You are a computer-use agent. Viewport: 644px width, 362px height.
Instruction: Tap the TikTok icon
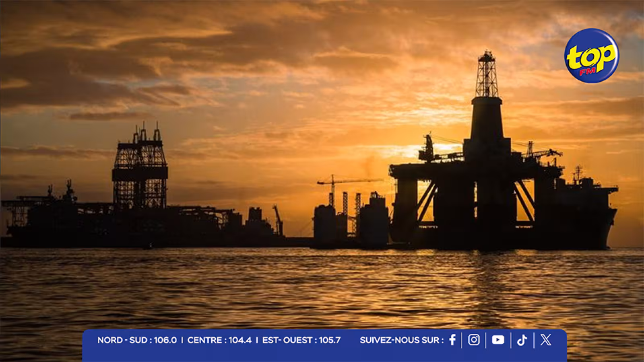click(x=522, y=340)
